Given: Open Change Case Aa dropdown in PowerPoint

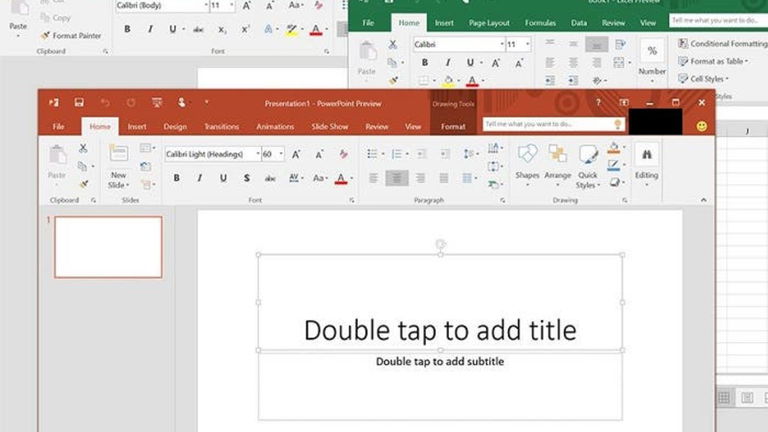Looking at the screenshot, I should click(x=321, y=178).
